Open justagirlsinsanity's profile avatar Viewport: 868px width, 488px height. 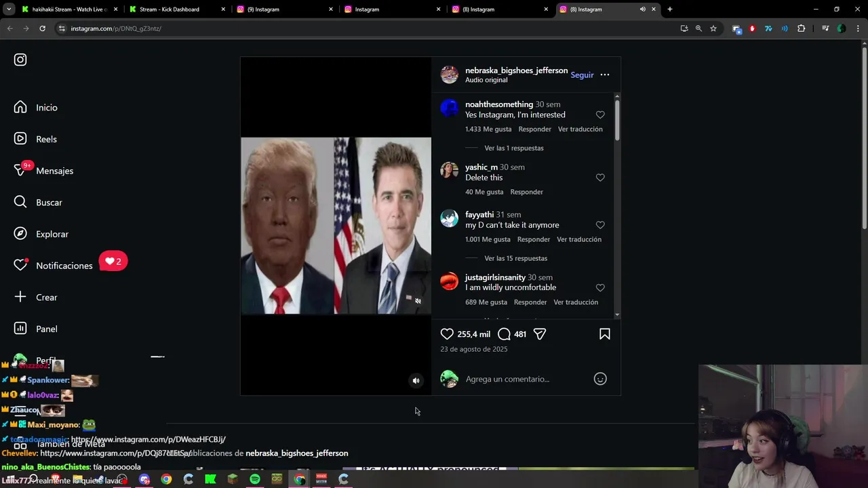450,281
